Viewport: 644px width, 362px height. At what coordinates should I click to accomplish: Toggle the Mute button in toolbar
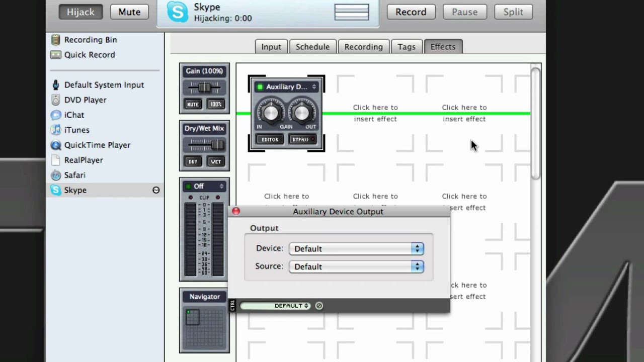coord(129,12)
